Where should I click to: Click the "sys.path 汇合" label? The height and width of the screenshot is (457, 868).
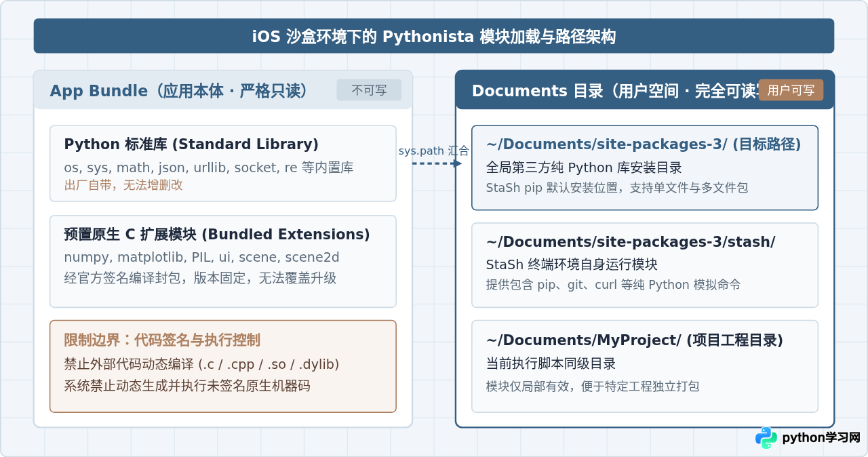click(433, 151)
